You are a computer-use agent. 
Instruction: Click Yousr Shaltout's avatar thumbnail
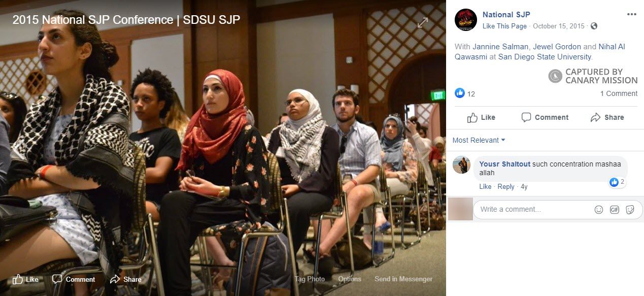tap(461, 165)
